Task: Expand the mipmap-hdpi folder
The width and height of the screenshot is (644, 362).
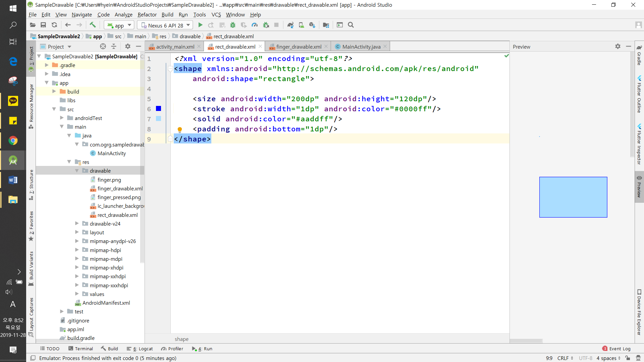Action: point(77,250)
